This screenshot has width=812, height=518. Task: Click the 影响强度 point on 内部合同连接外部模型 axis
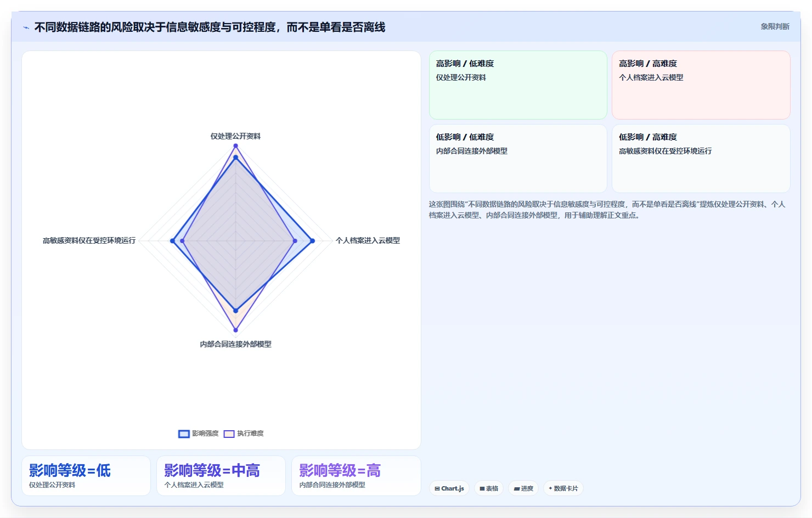(235, 311)
